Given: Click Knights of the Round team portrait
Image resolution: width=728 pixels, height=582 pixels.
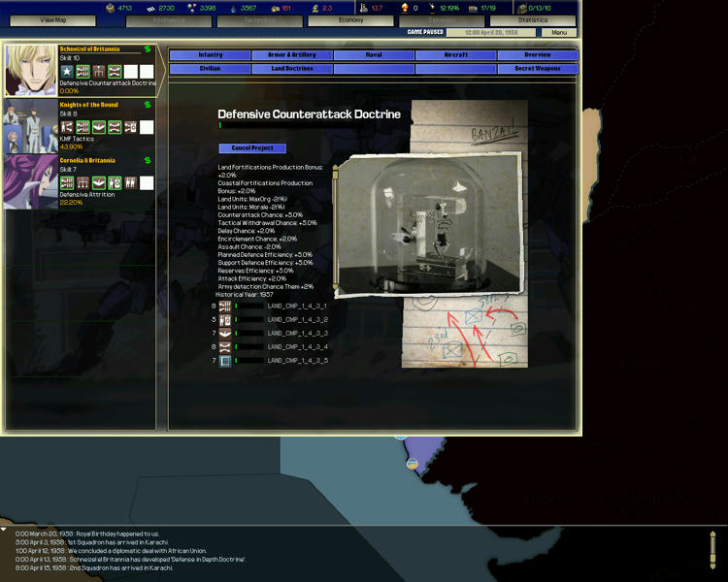Looking at the screenshot, I should 31,125.
